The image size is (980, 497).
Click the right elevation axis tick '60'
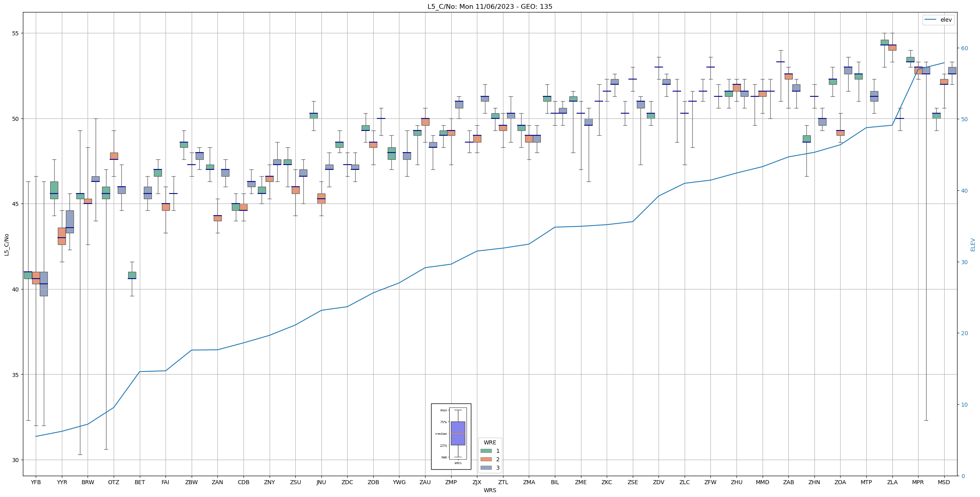(964, 48)
